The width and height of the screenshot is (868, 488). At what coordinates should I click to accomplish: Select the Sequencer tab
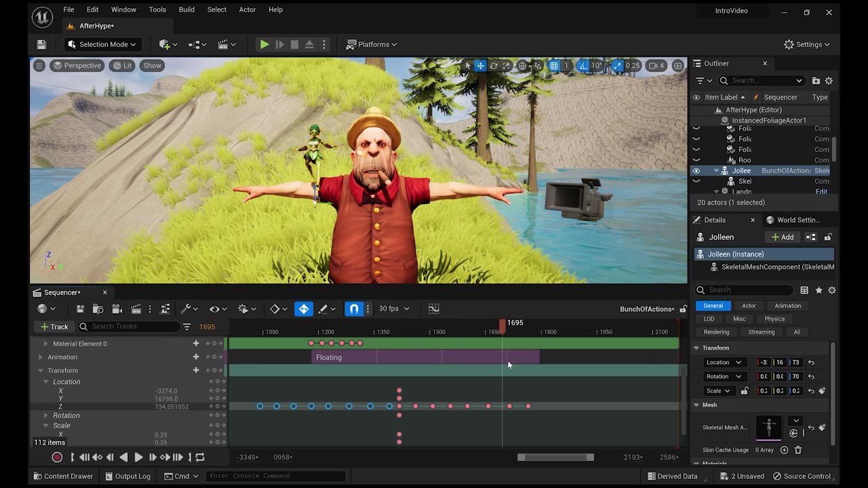click(x=62, y=292)
